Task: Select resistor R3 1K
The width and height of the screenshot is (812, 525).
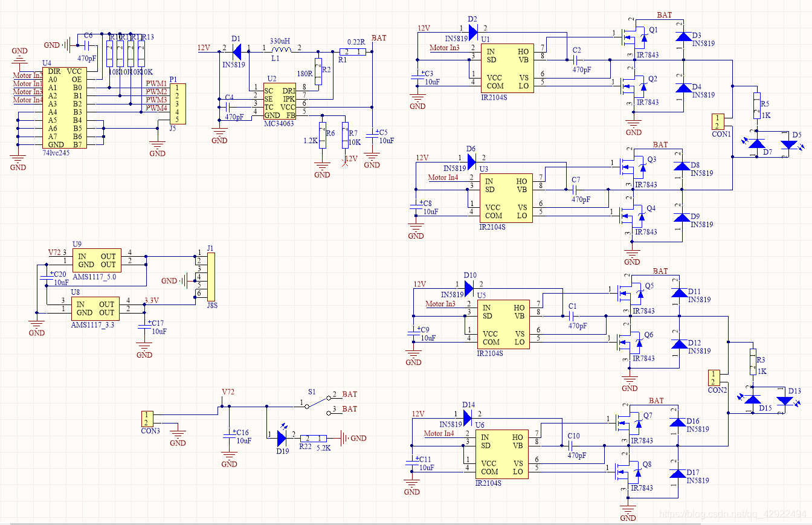Action: (753, 362)
